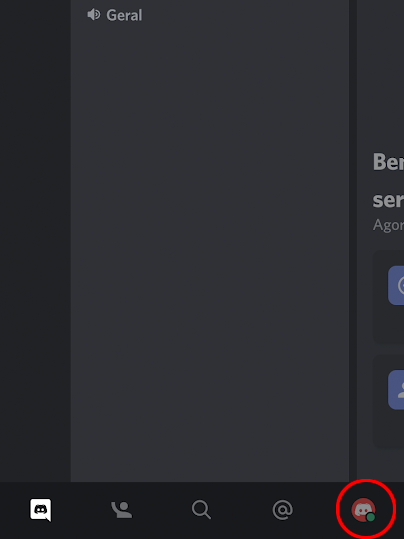The image size is (404, 539).
Task: Tap the speaker icon beside Geral
Action: (94, 15)
